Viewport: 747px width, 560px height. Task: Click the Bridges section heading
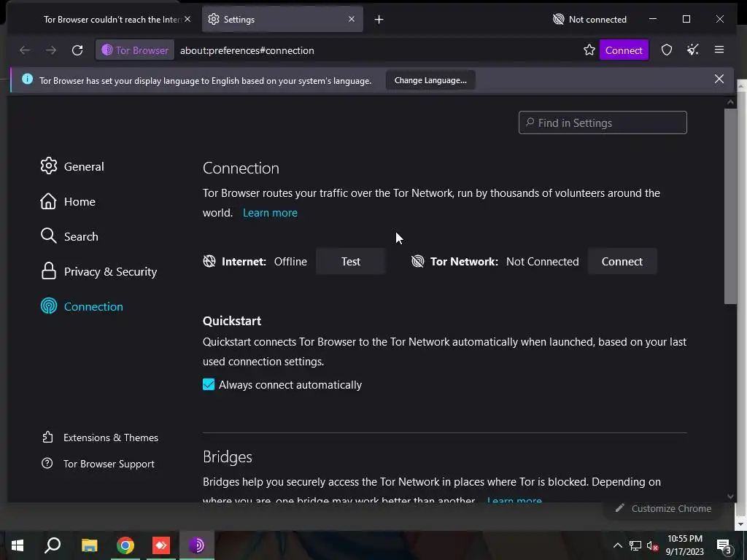228,456
